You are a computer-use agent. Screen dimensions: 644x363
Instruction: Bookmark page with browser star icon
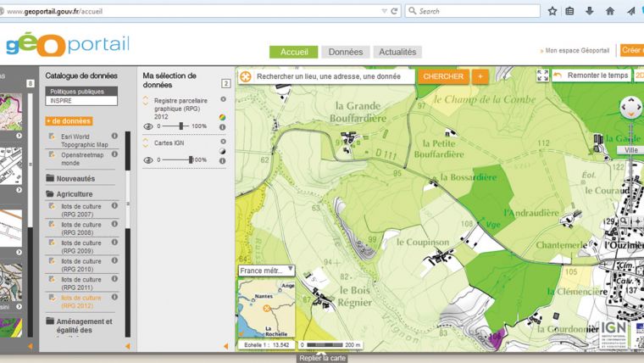[x=552, y=11]
